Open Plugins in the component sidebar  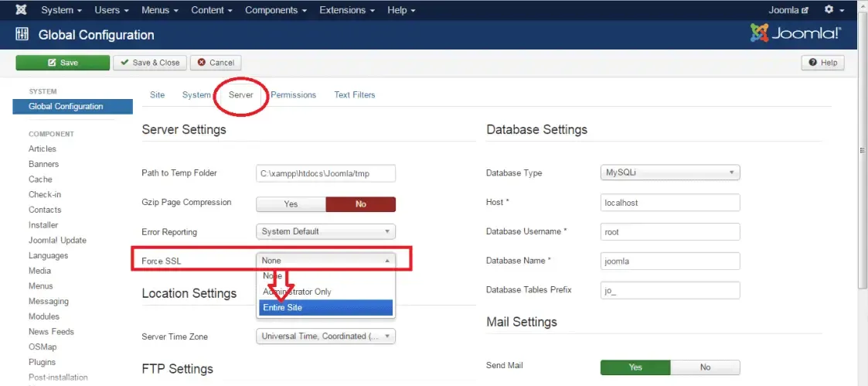[42, 362]
